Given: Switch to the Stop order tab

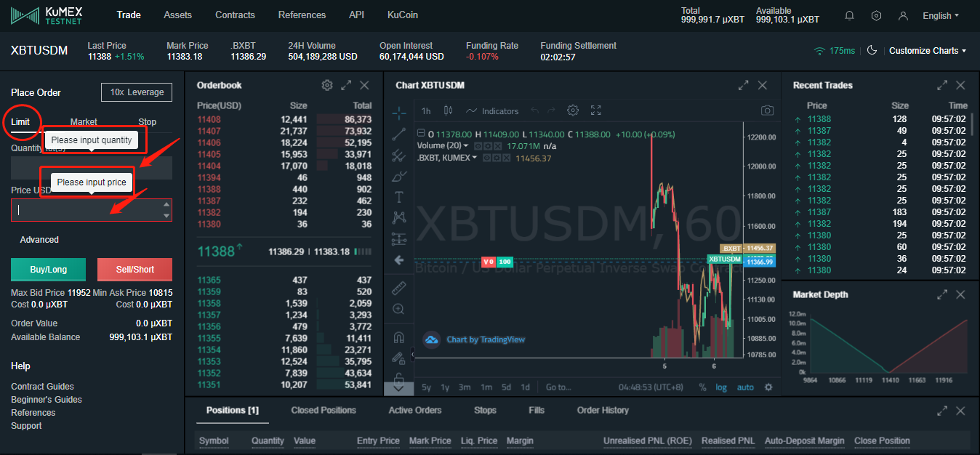Looking at the screenshot, I should coord(147,122).
